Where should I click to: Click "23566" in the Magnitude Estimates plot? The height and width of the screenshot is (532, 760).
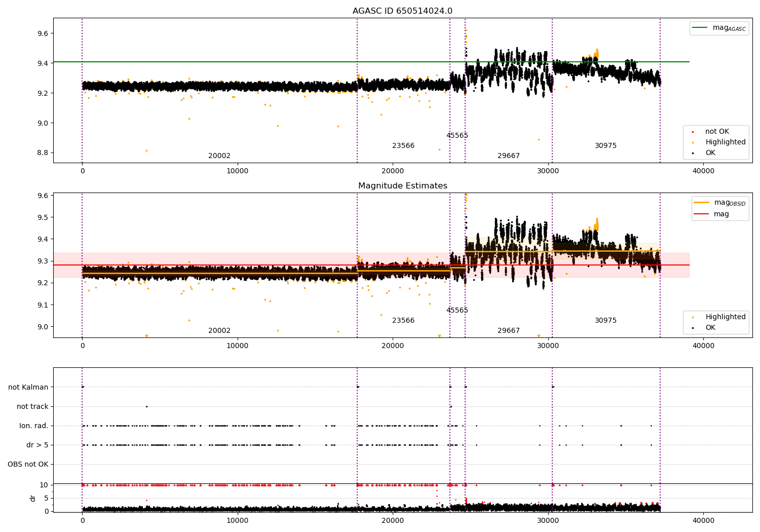click(x=403, y=321)
